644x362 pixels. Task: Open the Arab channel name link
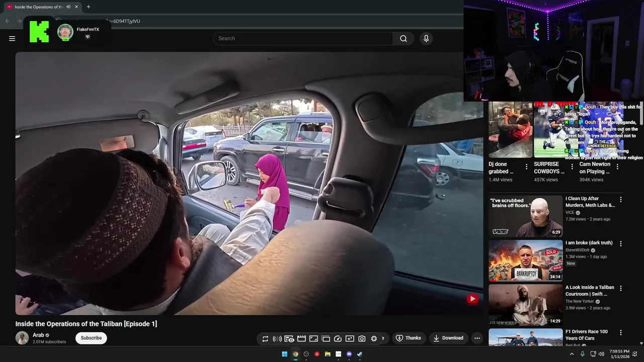point(38,335)
